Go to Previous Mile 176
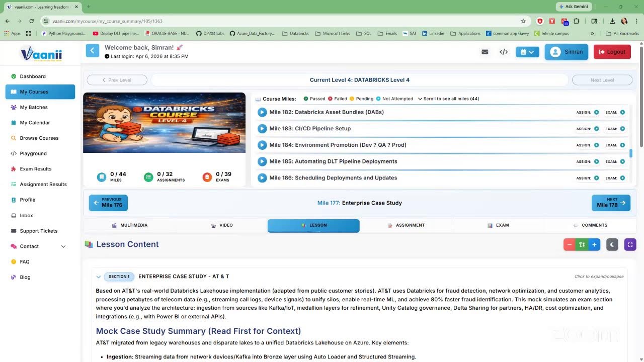The width and height of the screenshot is (644, 362). coord(108,203)
